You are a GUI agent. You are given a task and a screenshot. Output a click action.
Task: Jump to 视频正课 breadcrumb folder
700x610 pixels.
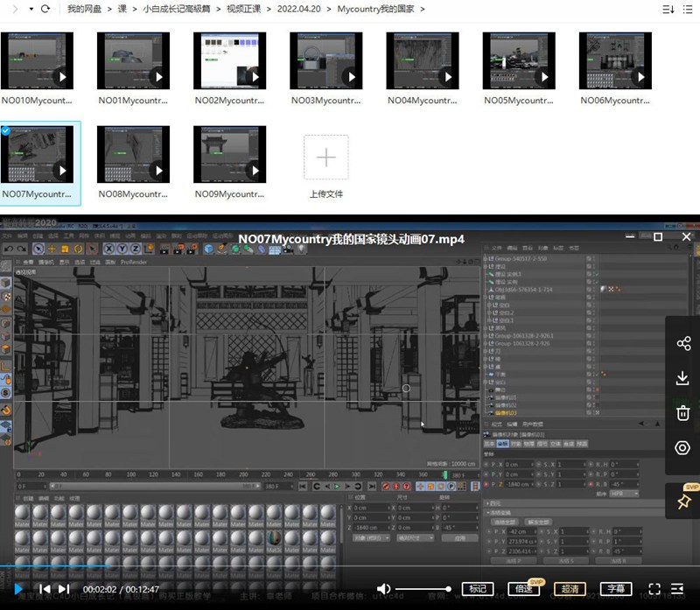pyautogui.click(x=244, y=9)
